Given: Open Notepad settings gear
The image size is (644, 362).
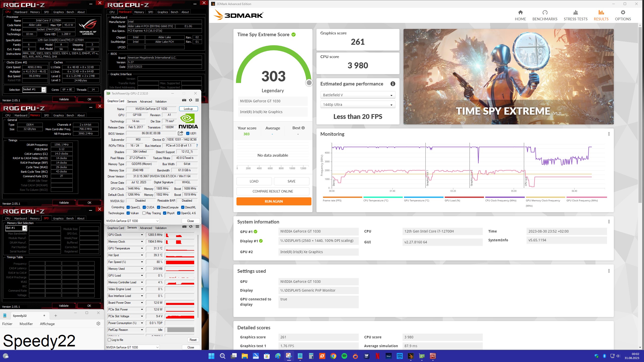Looking at the screenshot, I should pos(98,324).
